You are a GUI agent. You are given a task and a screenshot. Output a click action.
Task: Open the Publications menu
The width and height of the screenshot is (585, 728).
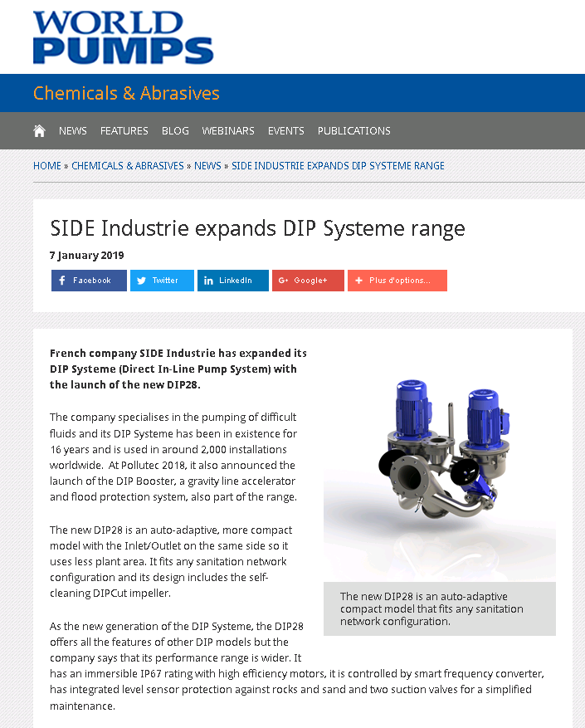point(353,130)
